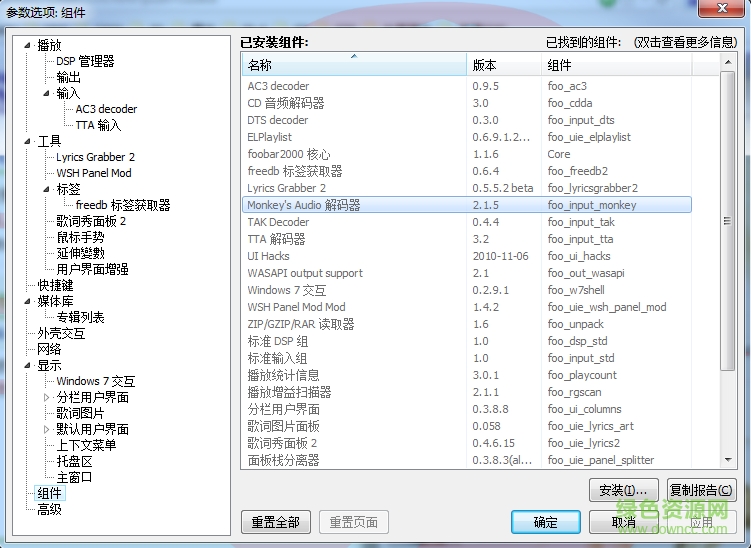Viewport: 751px width, 548px height.
Task: Expand the 默认用户界面 tree node
Action: click(x=46, y=429)
